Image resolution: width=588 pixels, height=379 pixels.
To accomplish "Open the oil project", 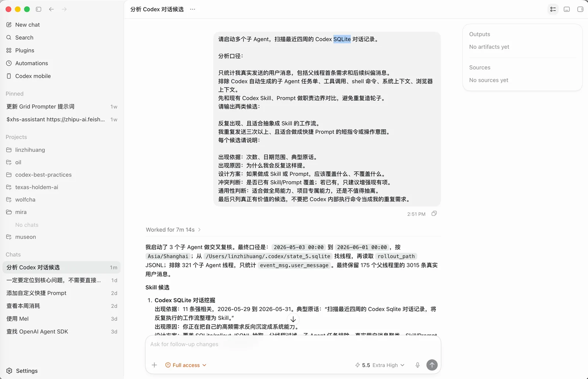I will point(62,162).
